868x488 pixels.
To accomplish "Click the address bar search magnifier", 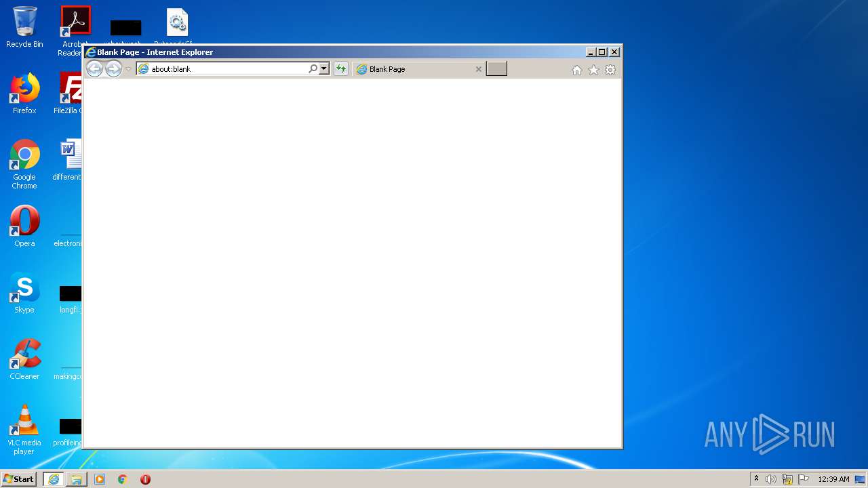I will (313, 68).
